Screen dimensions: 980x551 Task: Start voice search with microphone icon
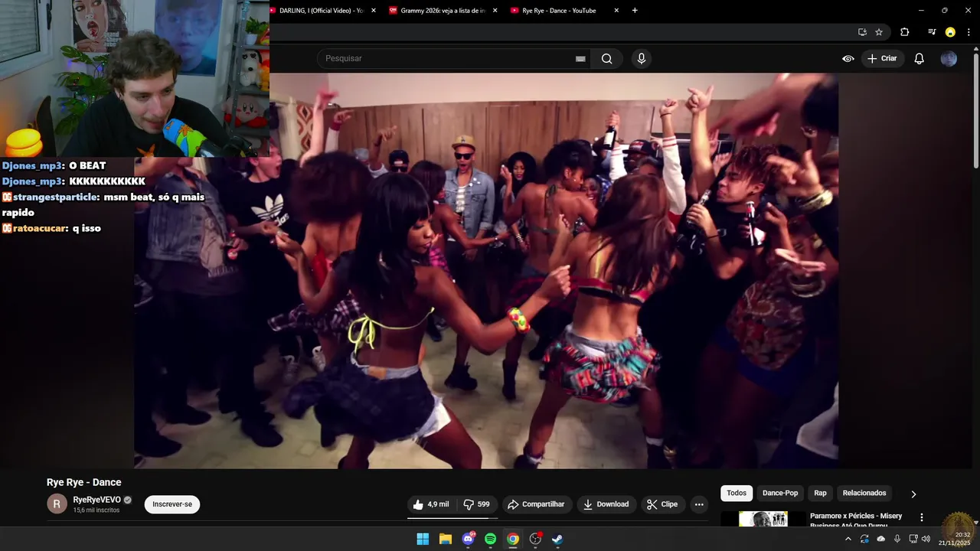pos(642,59)
